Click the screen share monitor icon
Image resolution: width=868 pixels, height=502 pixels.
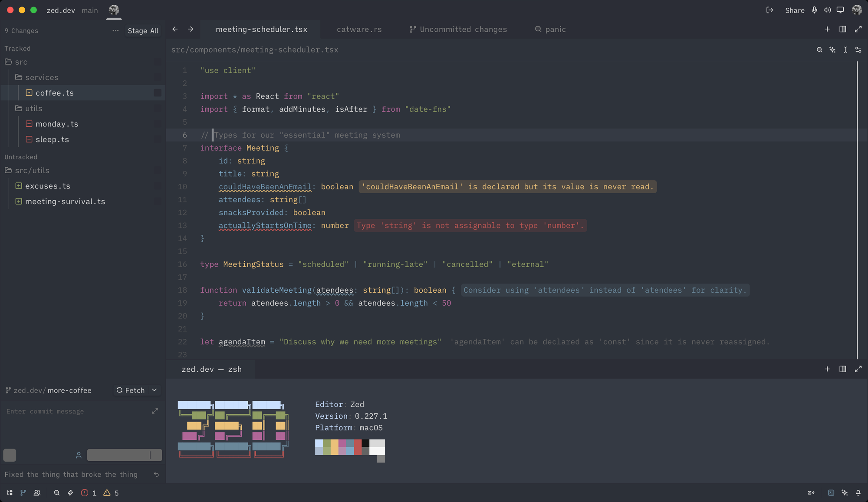tap(840, 10)
